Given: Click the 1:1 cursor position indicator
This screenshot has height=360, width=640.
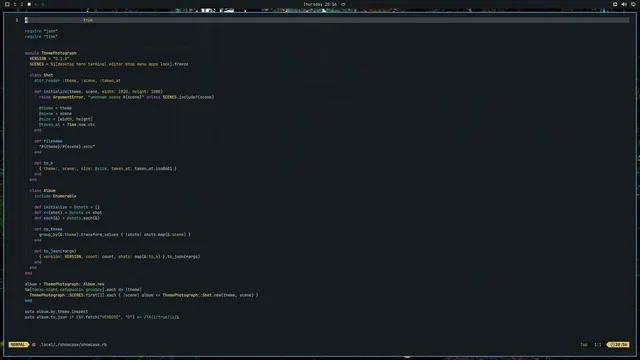Looking at the screenshot, I should pos(598,344).
